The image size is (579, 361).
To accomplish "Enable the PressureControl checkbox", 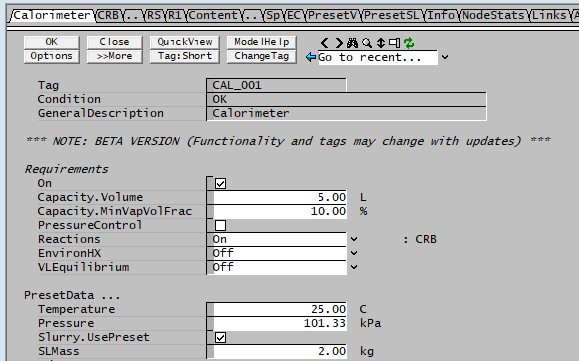I will (220, 225).
